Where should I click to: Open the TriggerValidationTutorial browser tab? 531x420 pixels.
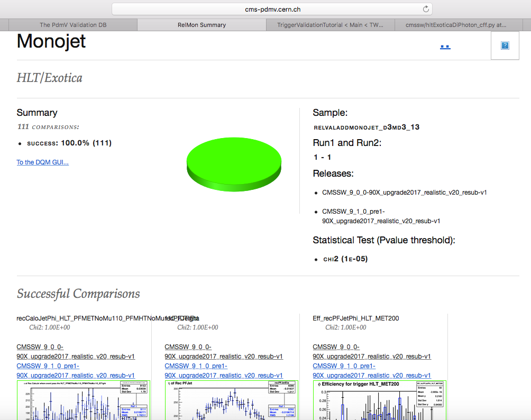tap(330, 25)
